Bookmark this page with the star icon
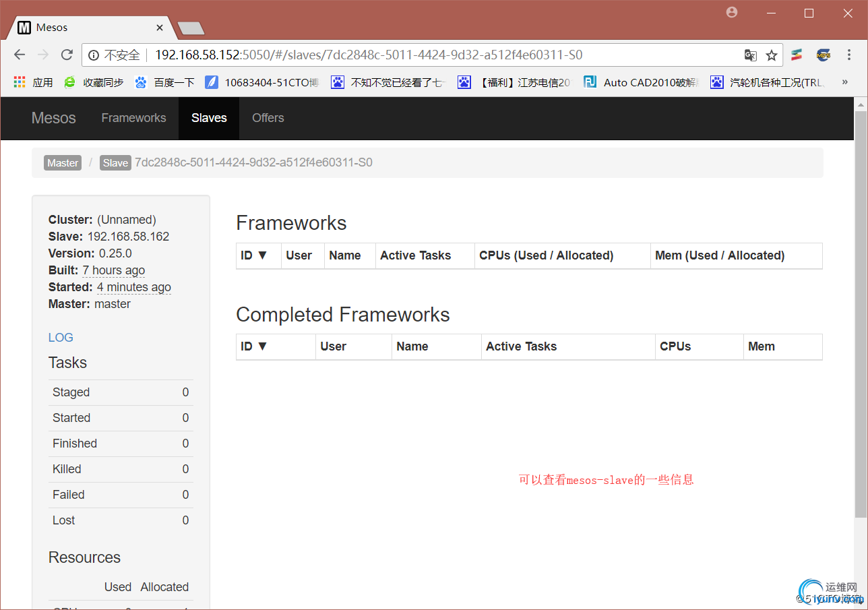Screen dimensions: 868x610 [772, 55]
